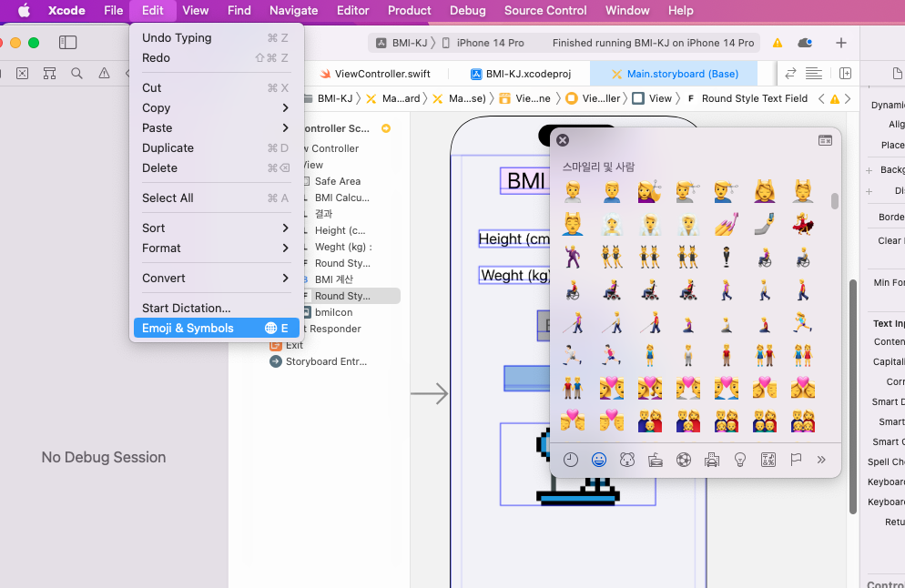905x588 pixels.
Task: Select Weght (kg) label on canvas
Action: [x=514, y=275]
